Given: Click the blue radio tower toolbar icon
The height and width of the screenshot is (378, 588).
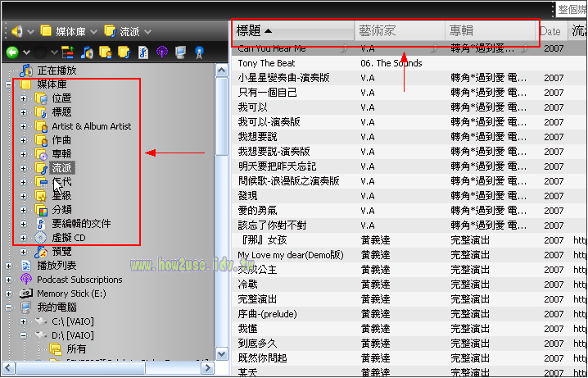Looking at the screenshot, I should [198, 52].
